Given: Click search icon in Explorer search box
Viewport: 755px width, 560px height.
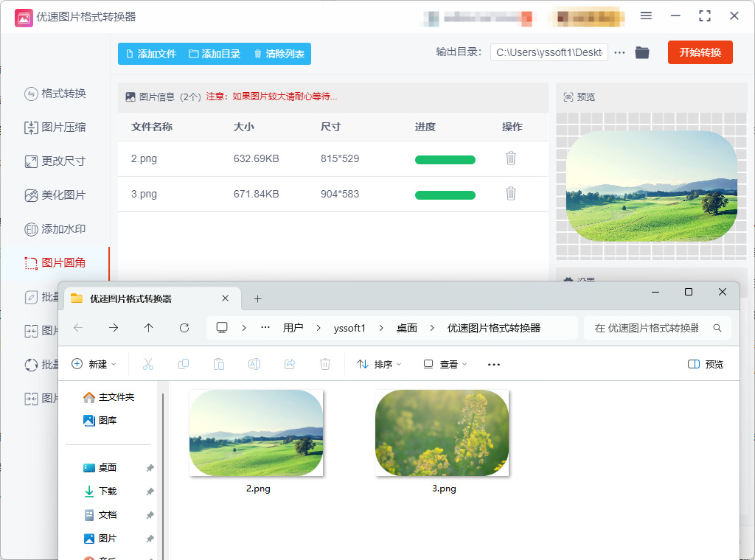Looking at the screenshot, I should [x=717, y=328].
